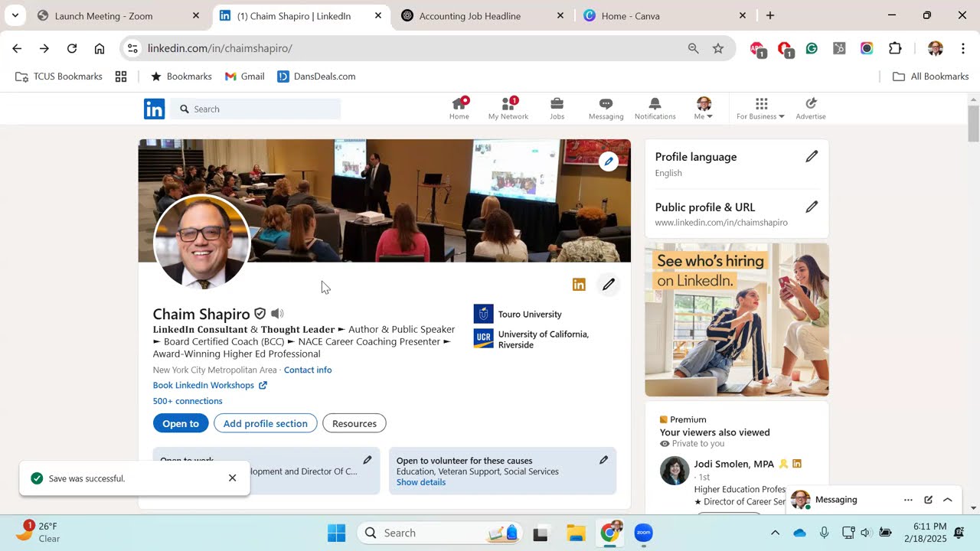This screenshot has width=980, height=551.
Task: Edit the Open to work card
Action: (367, 460)
